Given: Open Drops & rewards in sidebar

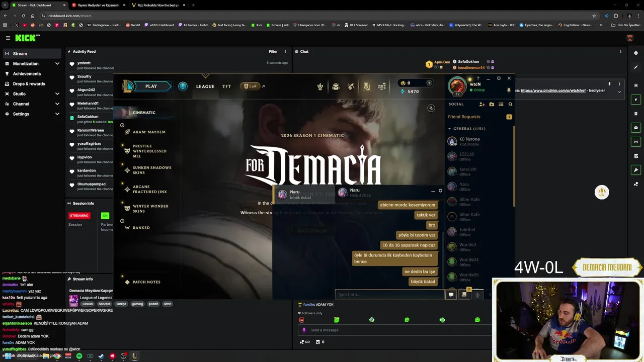Looking at the screenshot, I should click(x=31, y=84).
